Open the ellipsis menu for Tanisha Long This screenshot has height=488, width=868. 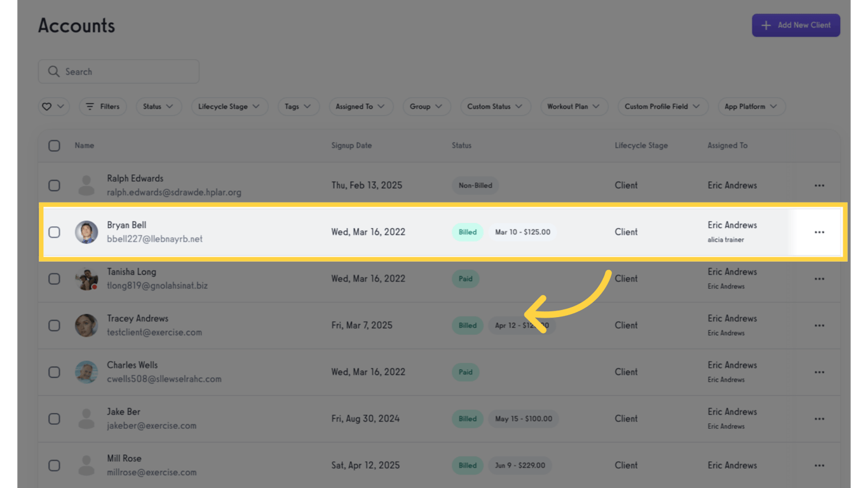[819, 278]
